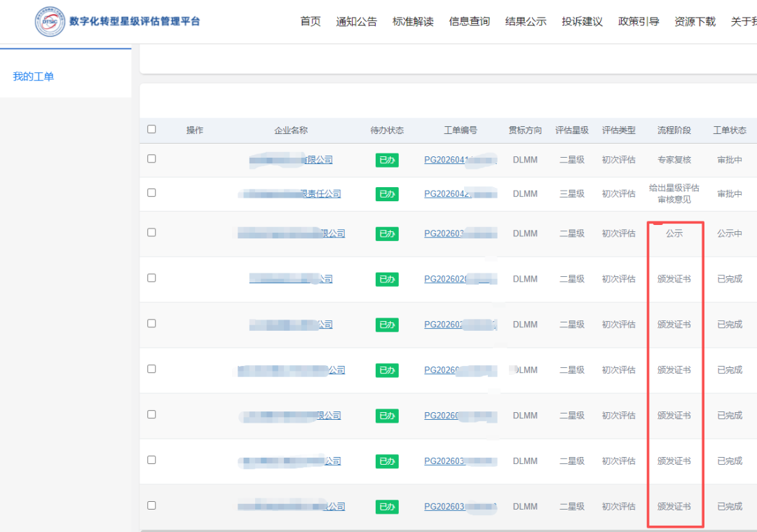Open the 结果公示 page
The width and height of the screenshot is (757, 532).
tap(526, 21)
